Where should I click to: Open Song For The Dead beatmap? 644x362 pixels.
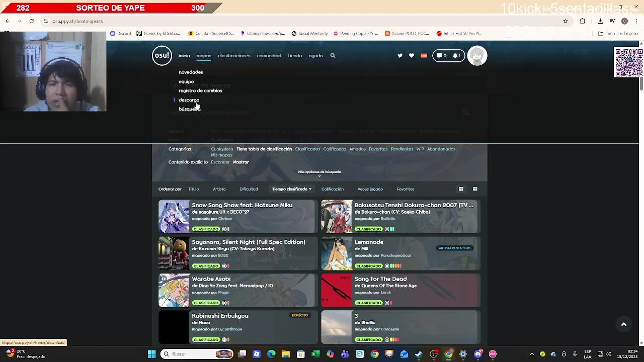pyautogui.click(x=381, y=279)
